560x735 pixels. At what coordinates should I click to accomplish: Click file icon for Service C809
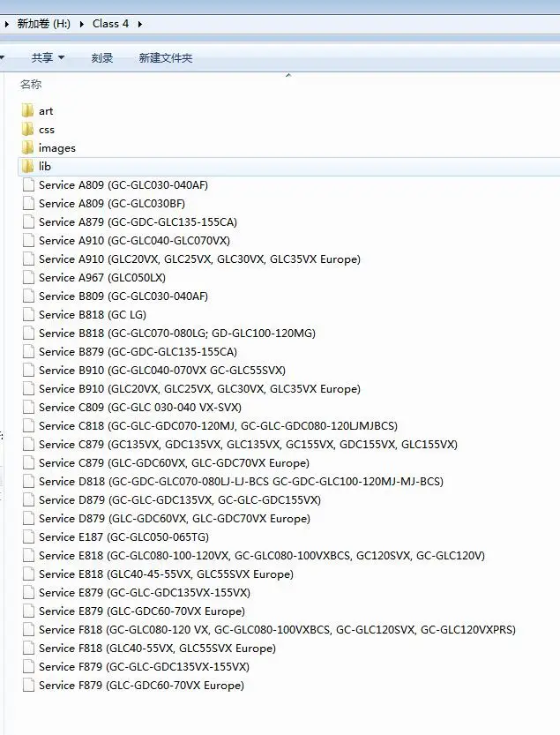pos(28,407)
